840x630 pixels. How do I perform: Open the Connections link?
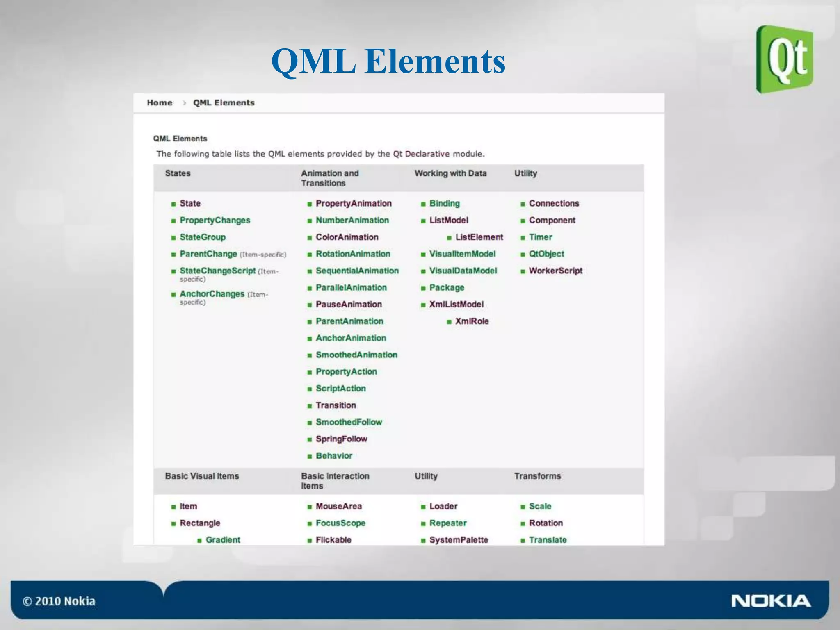pyautogui.click(x=554, y=203)
